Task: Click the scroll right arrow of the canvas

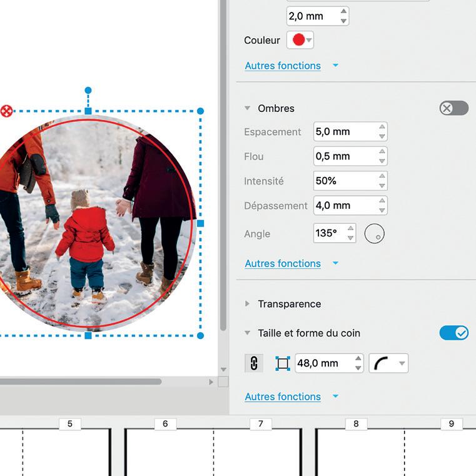Action: [211, 382]
